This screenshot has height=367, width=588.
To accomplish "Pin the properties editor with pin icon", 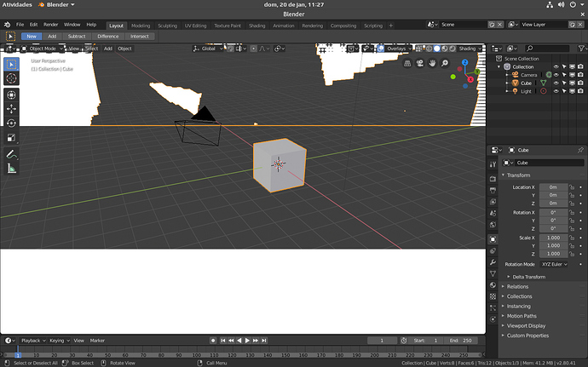I will click(580, 150).
